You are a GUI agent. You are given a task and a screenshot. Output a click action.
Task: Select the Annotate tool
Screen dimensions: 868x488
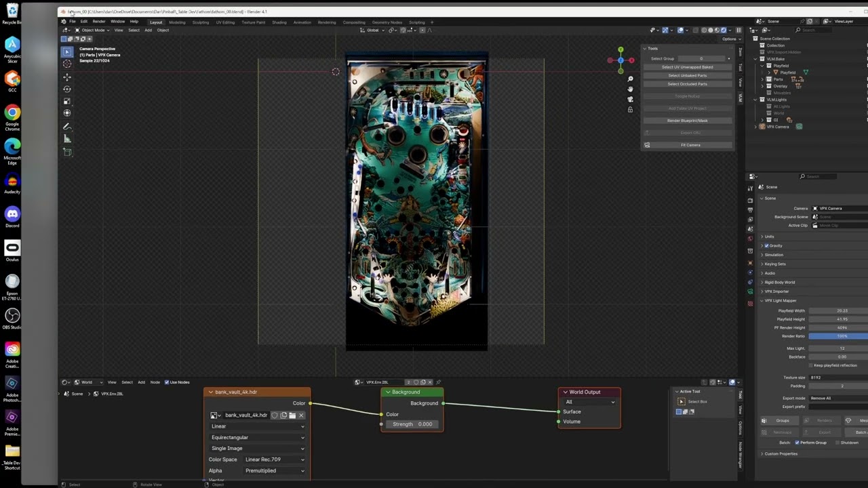(67, 127)
